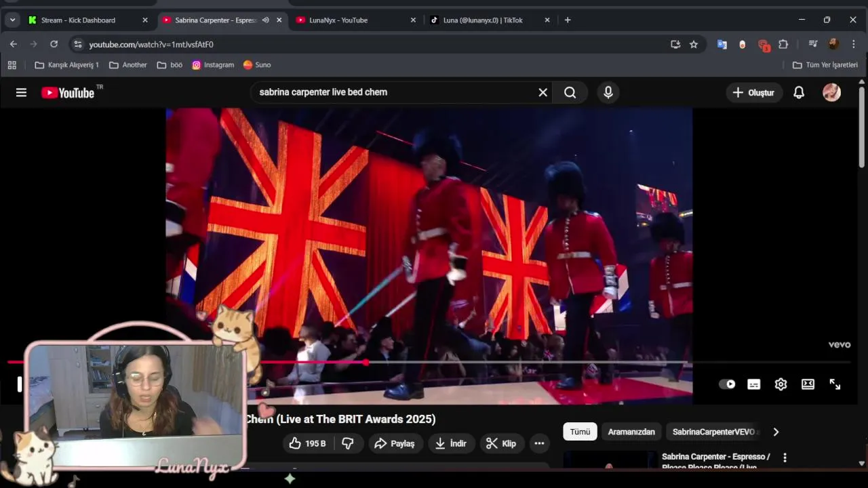Viewport: 868px width, 488px height.
Task: Mute the Sabrina Carpenter tab audio
Action: pyautogui.click(x=266, y=20)
